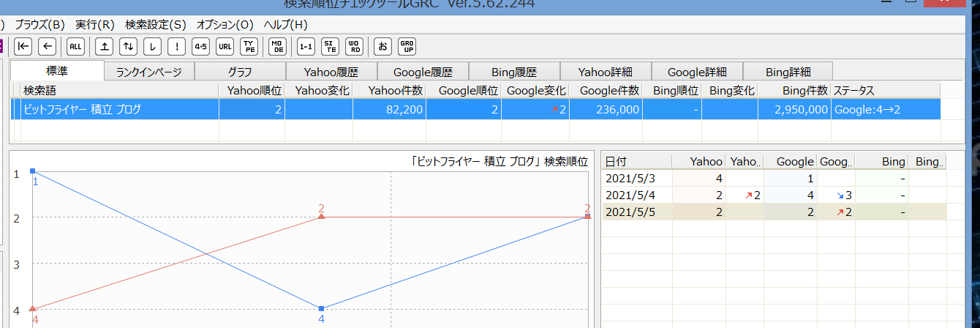The height and width of the screenshot is (328, 980).
Task: Sort by the Bing変化 column header
Action: (x=730, y=91)
